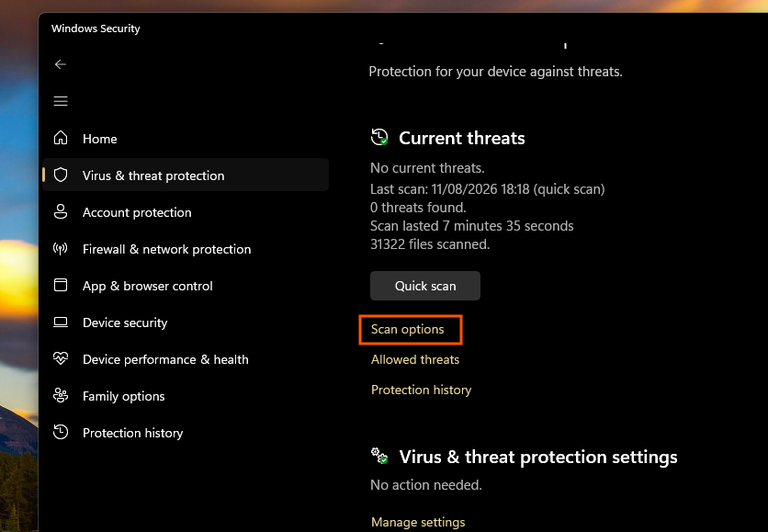Open Device security page
The height and width of the screenshot is (532, 768).
tap(186, 323)
